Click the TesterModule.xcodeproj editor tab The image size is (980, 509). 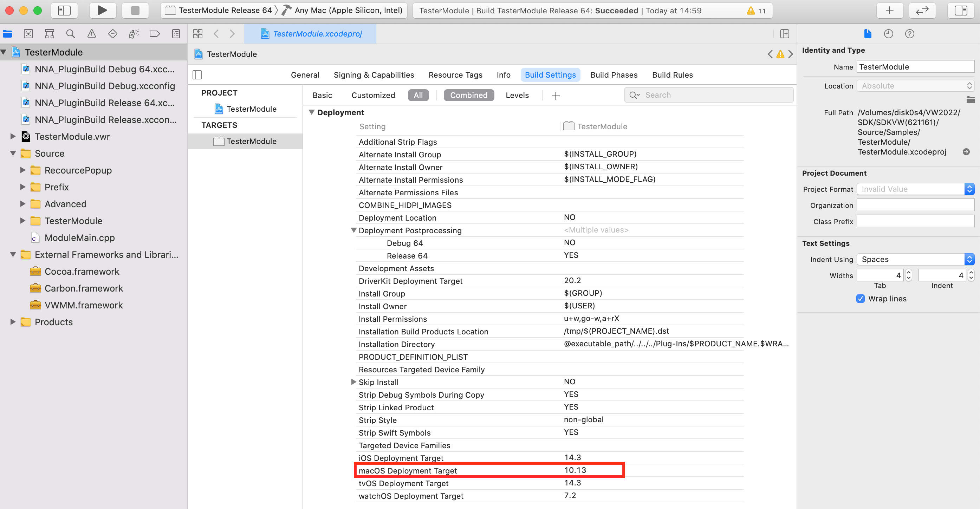[x=310, y=34]
